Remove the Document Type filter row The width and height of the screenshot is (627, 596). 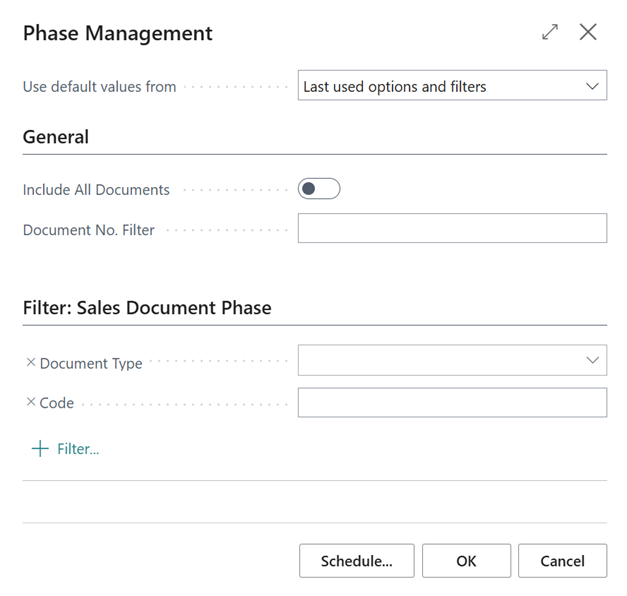(30, 363)
